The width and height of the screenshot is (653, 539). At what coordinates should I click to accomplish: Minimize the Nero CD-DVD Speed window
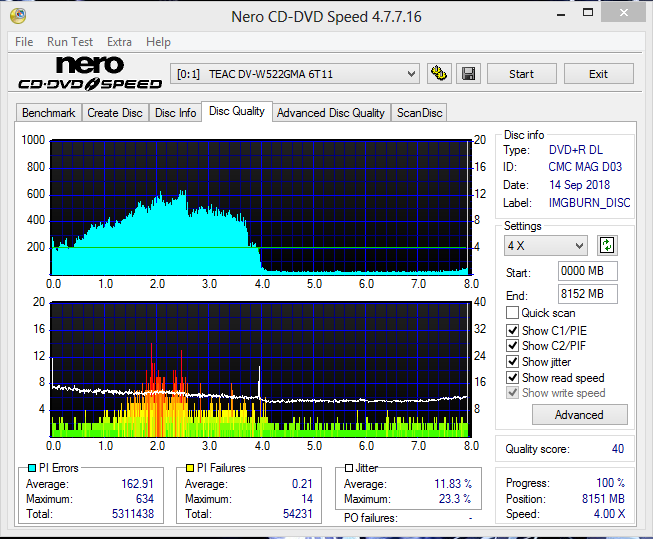(x=561, y=14)
